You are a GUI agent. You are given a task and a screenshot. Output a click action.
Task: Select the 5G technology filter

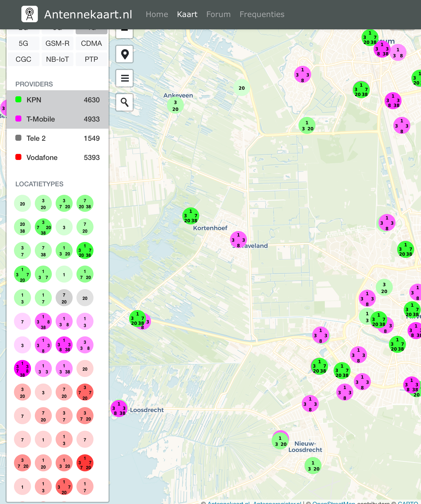(24, 43)
